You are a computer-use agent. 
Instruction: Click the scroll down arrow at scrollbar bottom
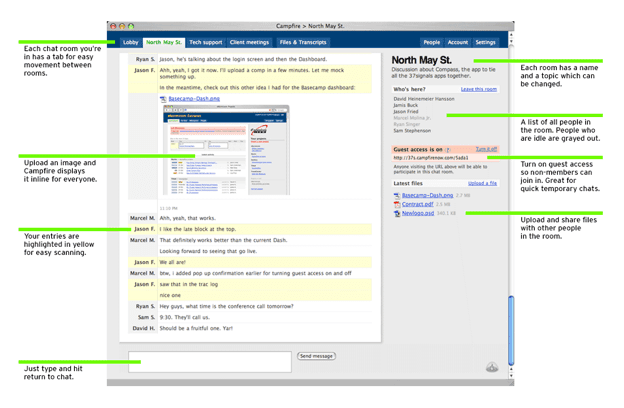(511, 375)
